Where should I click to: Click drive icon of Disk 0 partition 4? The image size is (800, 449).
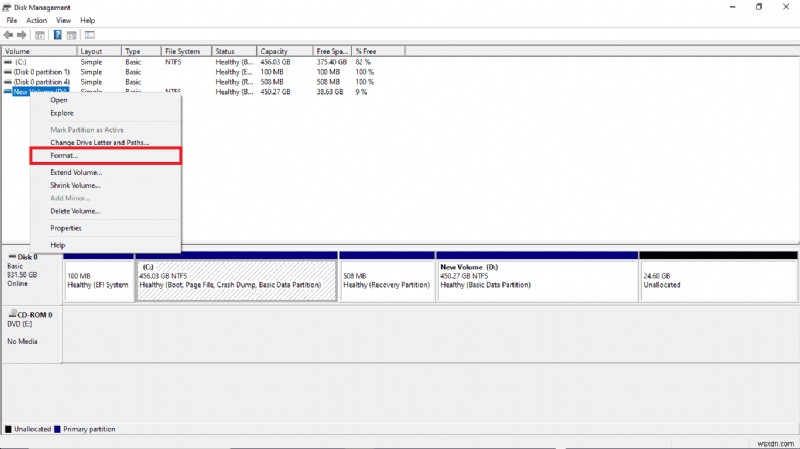(8, 82)
